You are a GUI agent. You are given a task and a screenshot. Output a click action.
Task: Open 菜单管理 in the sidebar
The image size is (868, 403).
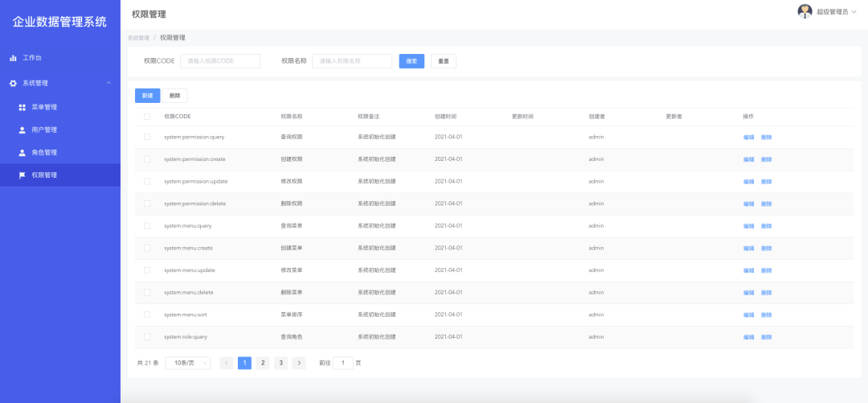coord(44,107)
